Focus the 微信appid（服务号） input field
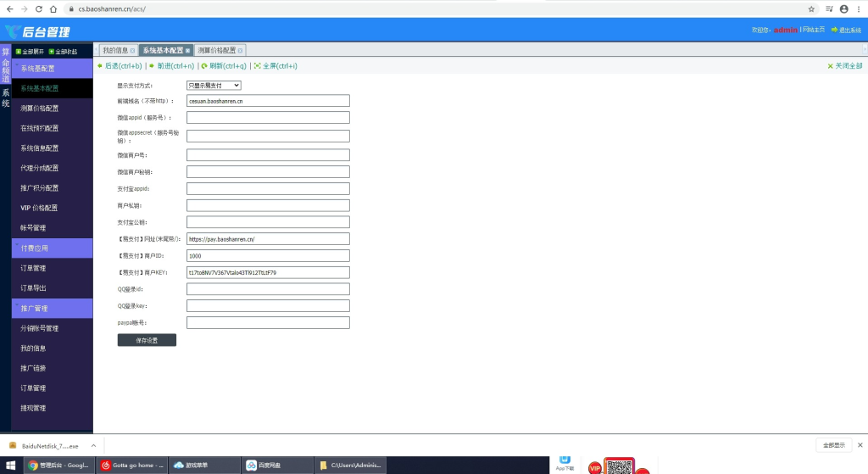This screenshot has height=474, width=868. pyautogui.click(x=268, y=117)
